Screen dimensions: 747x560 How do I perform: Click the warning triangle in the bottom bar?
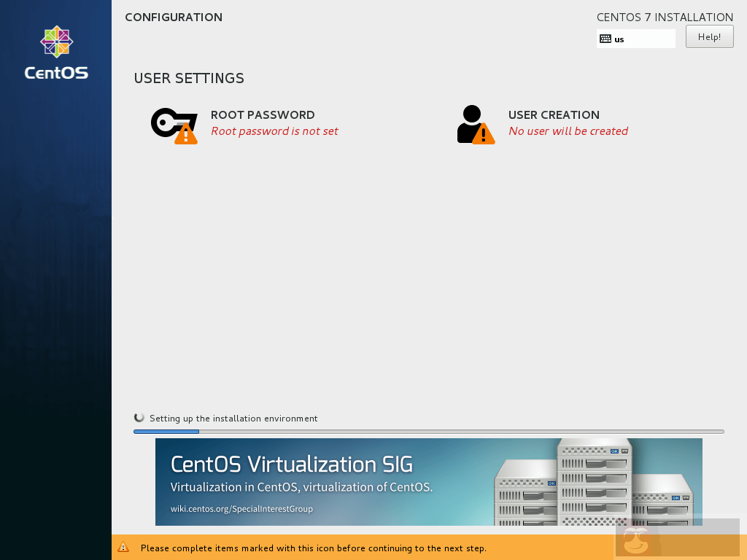click(x=123, y=548)
